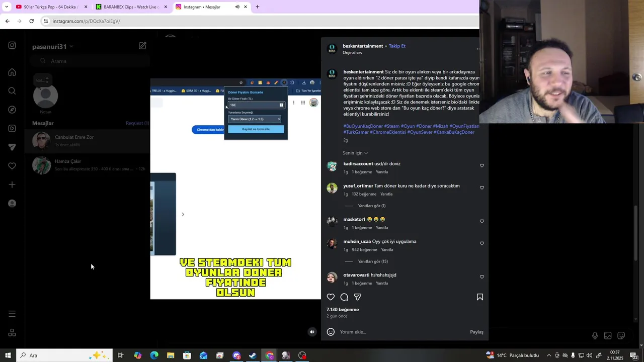Click the share icon under the post
The image size is (644, 362).
[358, 297]
